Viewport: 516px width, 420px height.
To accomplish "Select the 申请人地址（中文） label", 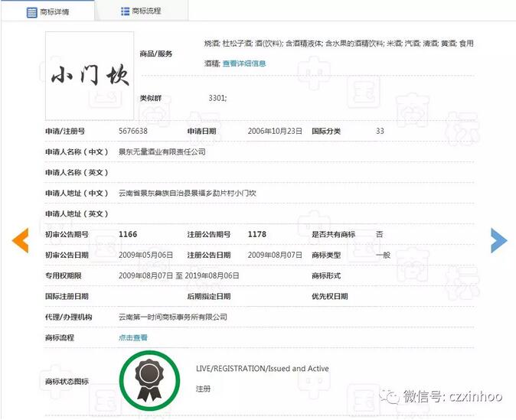I will (x=77, y=193).
